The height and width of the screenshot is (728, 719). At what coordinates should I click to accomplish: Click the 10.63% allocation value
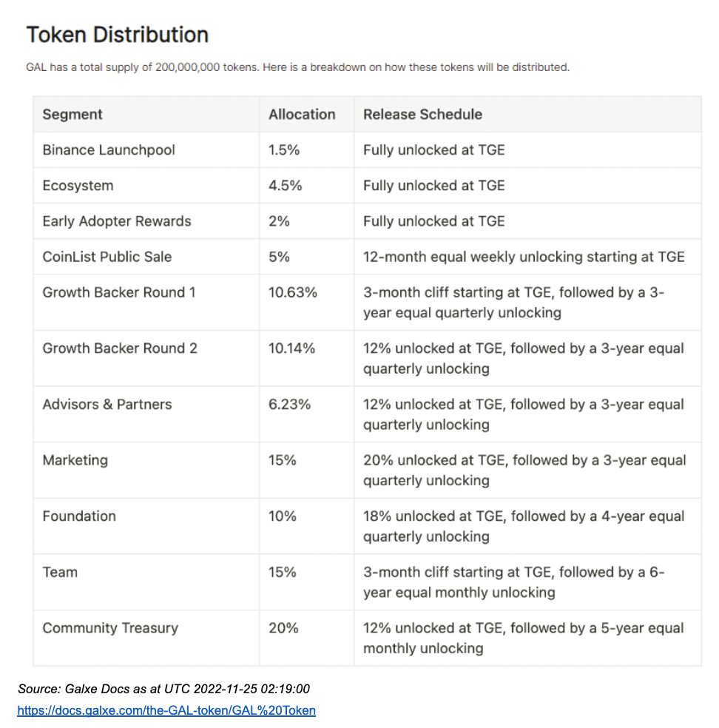293,292
